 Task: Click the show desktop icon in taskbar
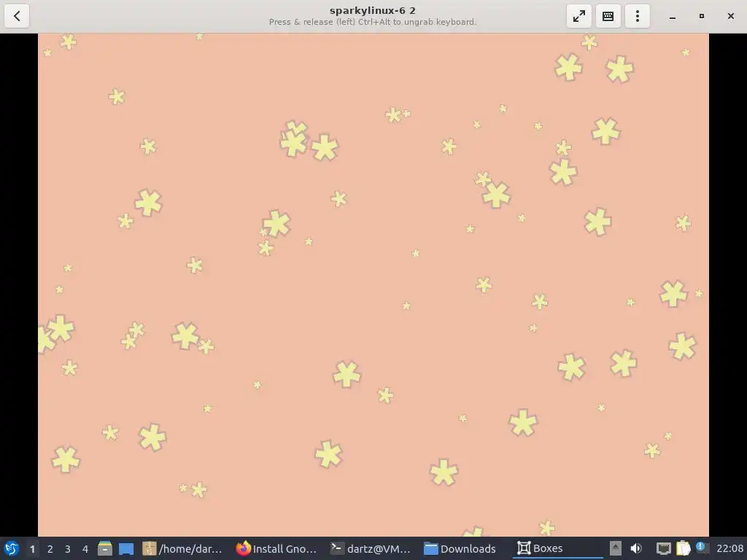[126, 548]
